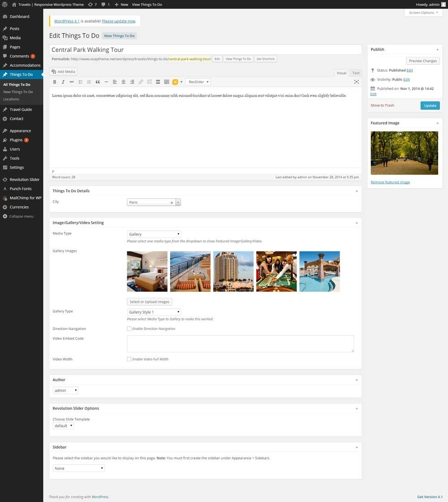This screenshot has height=502, width=448.
Task: Click the post title input field
Action: click(205, 50)
